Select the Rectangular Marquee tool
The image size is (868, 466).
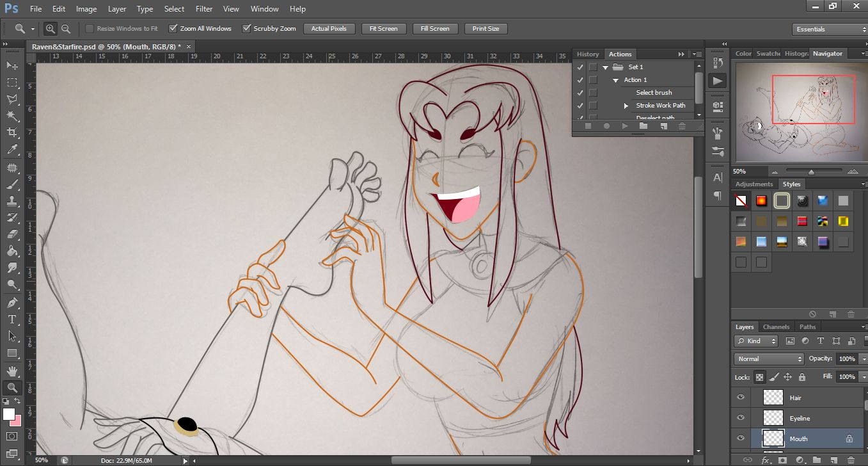click(x=12, y=83)
